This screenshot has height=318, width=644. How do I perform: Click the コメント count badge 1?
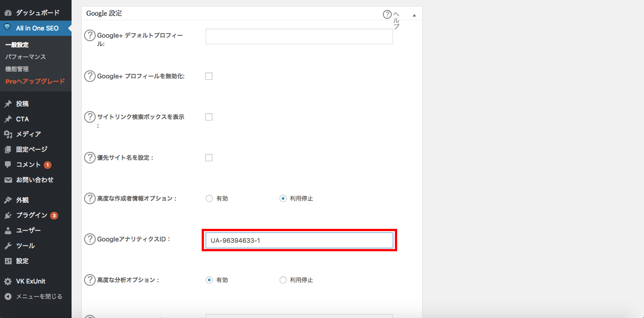click(x=47, y=165)
